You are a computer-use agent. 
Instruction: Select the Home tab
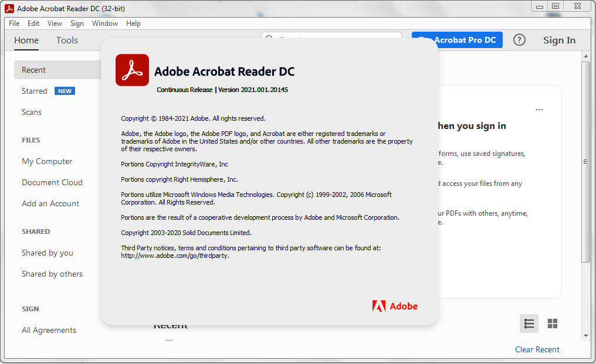[x=26, y=40]
